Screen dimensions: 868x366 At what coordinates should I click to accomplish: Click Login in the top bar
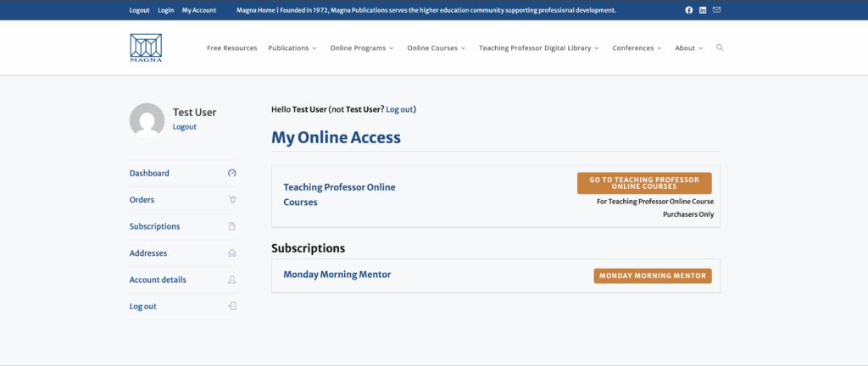[165, 10]
